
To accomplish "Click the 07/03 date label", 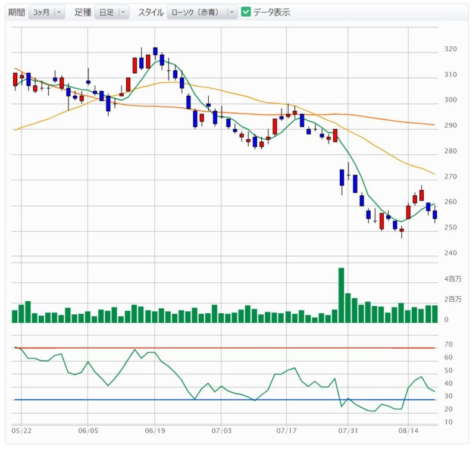I will (221, 431).
